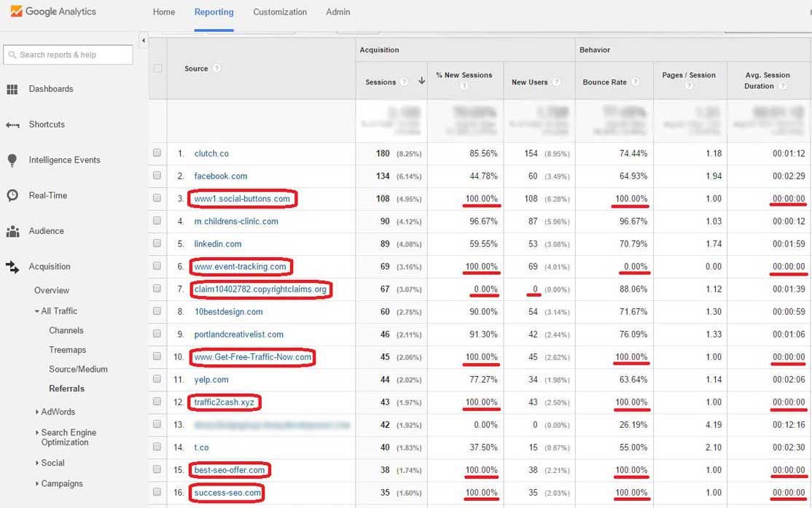Open the Treemaps report

coord(67,350)
